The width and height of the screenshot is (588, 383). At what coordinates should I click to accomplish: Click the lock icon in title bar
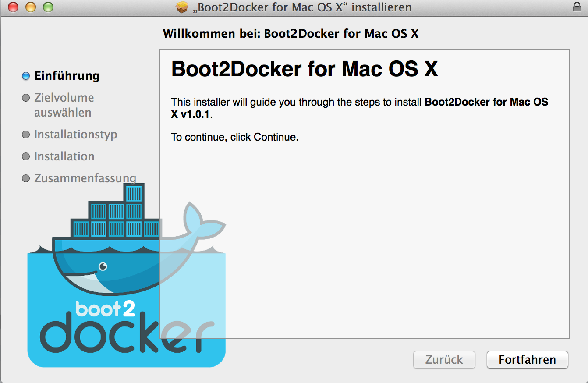577,7
